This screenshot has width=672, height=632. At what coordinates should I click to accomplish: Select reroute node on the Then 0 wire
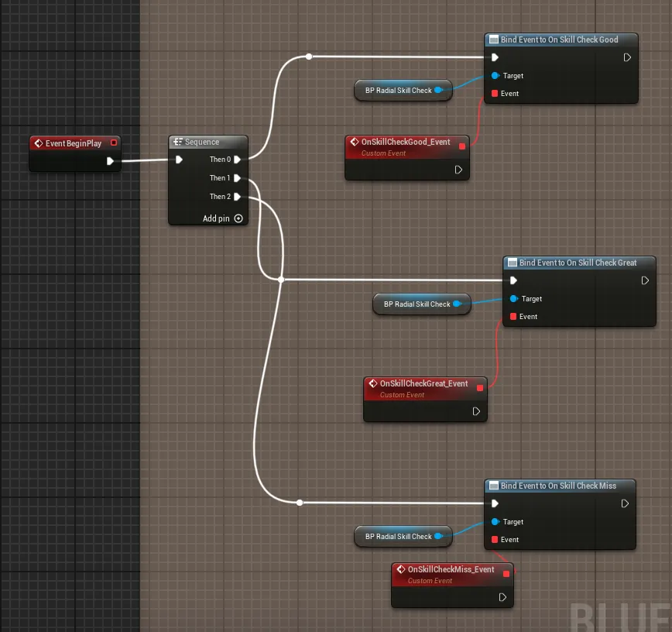tap(309, 57)
